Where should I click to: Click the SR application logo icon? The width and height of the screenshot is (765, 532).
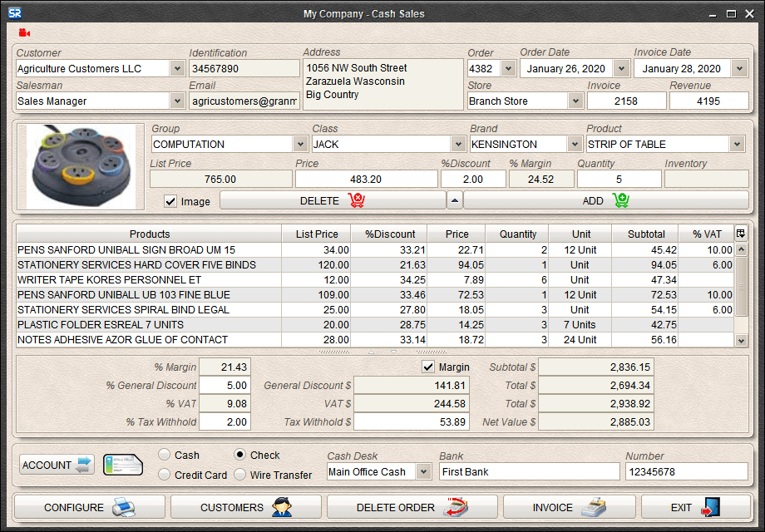pyautogui.click(x=15, y=13)
